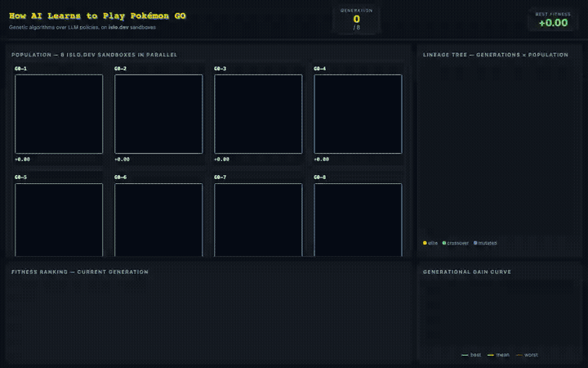
Task: Click the FITNESS RANKING panel heading
Action: point(80,272)
